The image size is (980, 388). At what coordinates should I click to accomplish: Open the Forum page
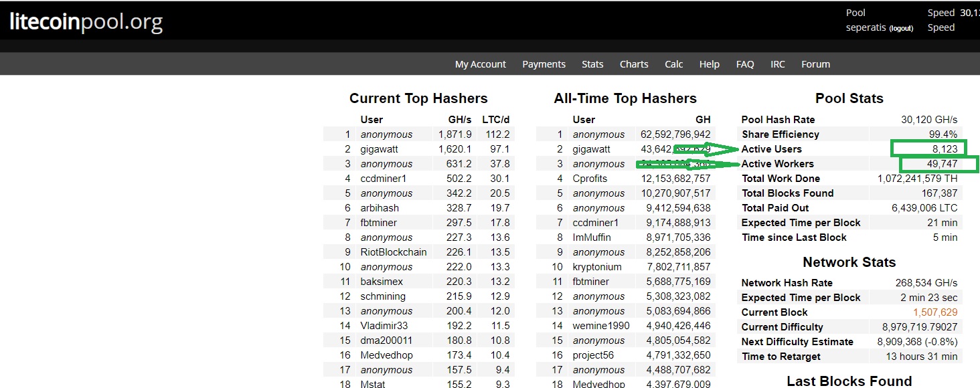[815, 64]
